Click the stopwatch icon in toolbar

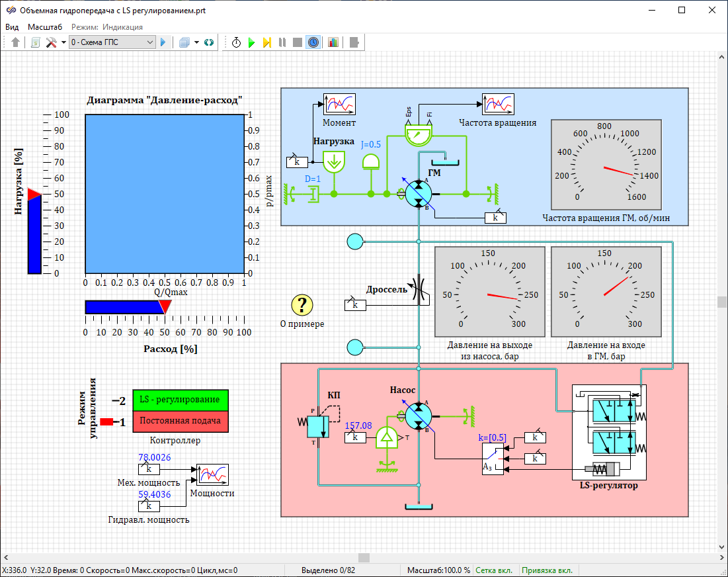pos(236,42)
